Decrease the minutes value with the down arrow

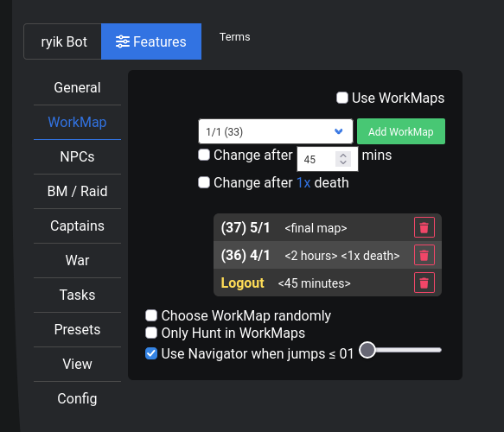343,162
